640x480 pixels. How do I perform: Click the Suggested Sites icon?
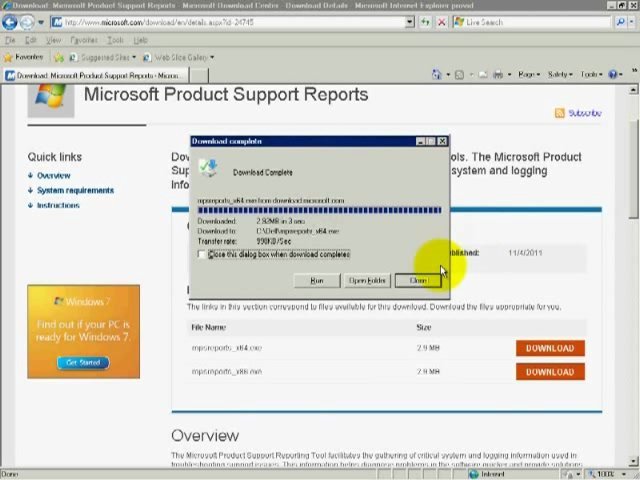pos(73,58)
